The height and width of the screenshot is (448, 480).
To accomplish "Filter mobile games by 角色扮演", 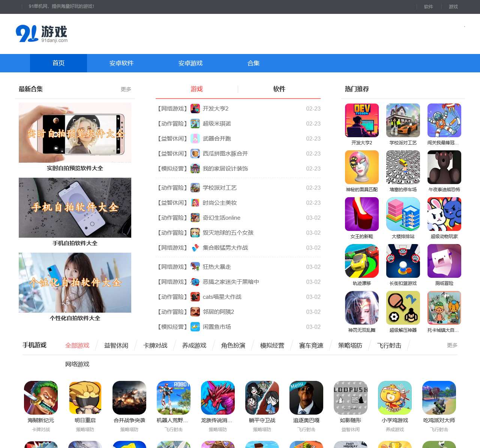I will (x=233, y=345).
